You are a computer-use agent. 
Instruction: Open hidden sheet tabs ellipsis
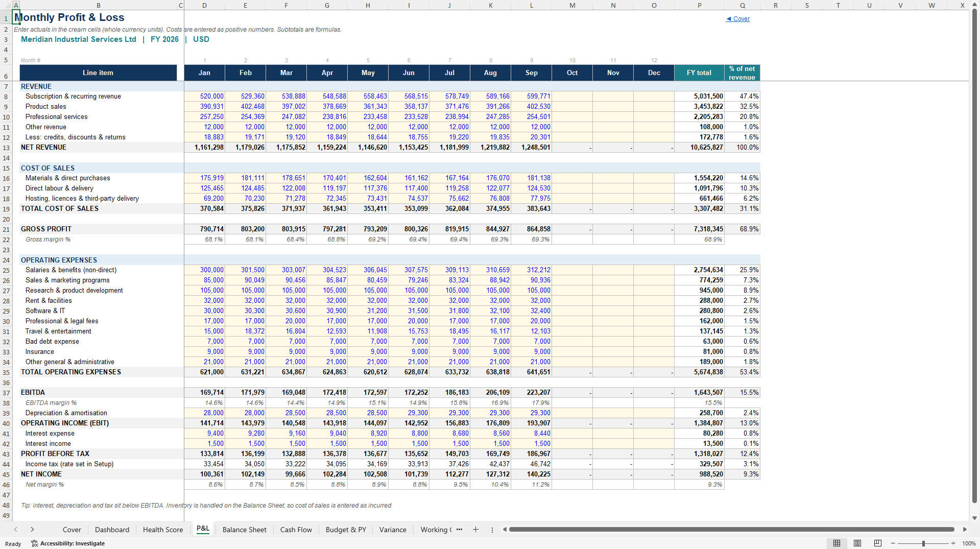(x=459, y=530)
